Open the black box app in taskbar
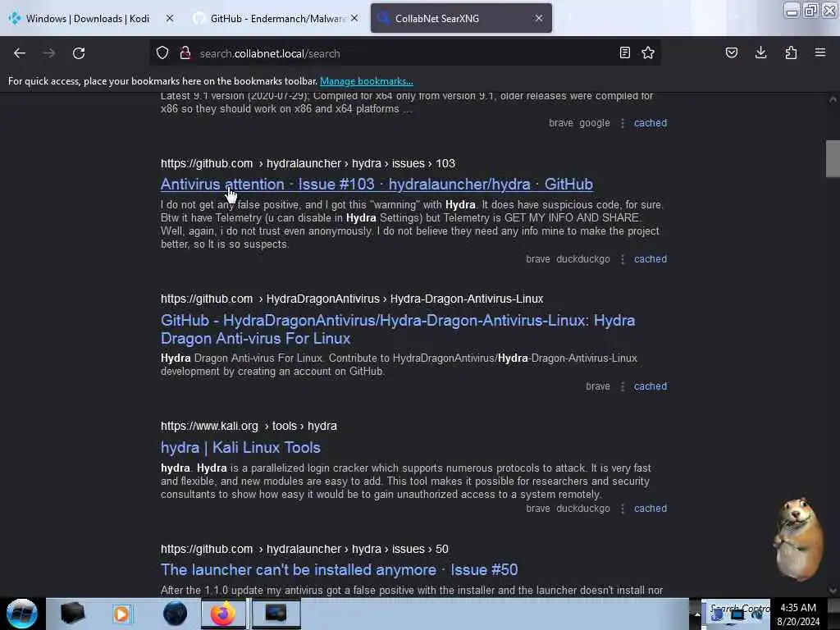This screenshot has height=630, width=840. (x=72, y=614)
